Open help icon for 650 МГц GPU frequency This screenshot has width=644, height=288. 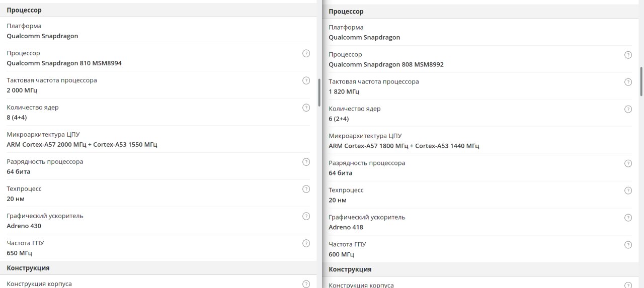pos(306,243)
